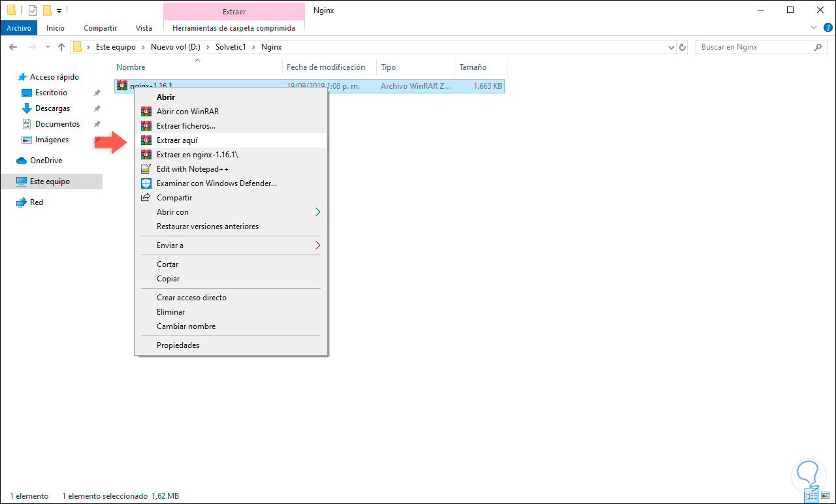Click the share icon beside Compartir in the menu

[146, 198]
